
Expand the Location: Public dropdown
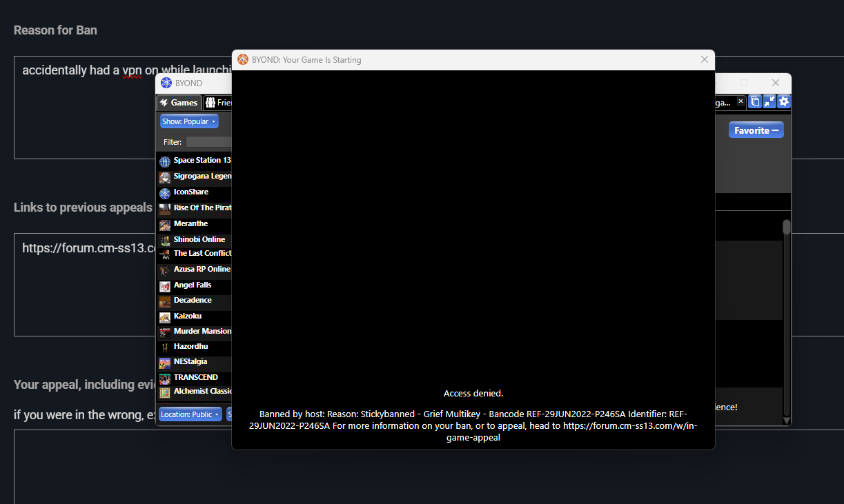(x=190, y=414)
